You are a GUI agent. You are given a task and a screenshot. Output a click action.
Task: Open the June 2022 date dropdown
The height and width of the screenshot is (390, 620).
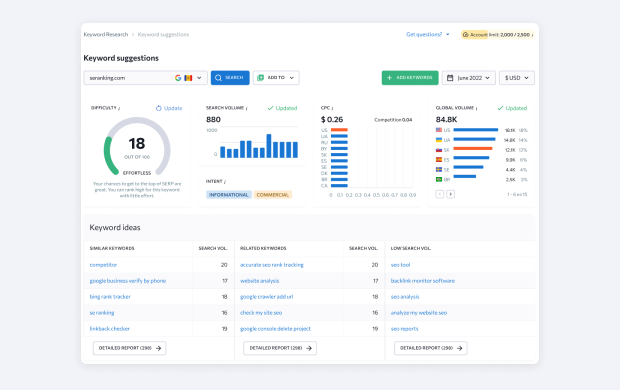point(469,78)
